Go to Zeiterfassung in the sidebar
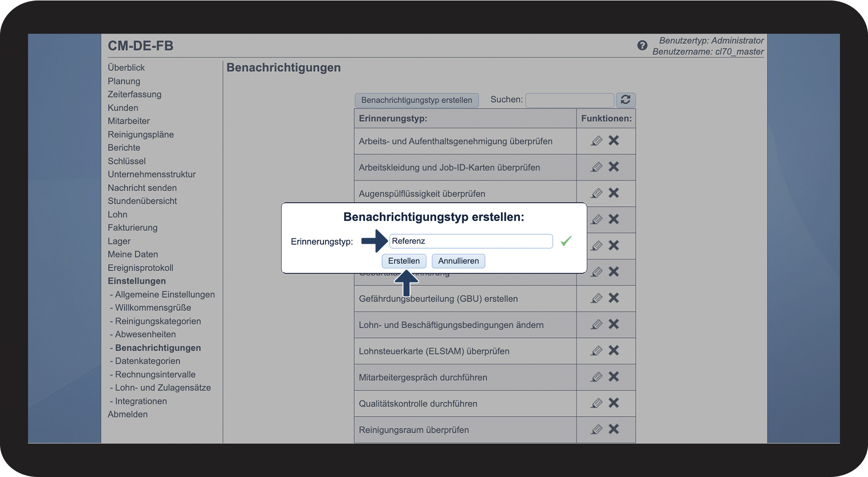 (x=135, y=94)
